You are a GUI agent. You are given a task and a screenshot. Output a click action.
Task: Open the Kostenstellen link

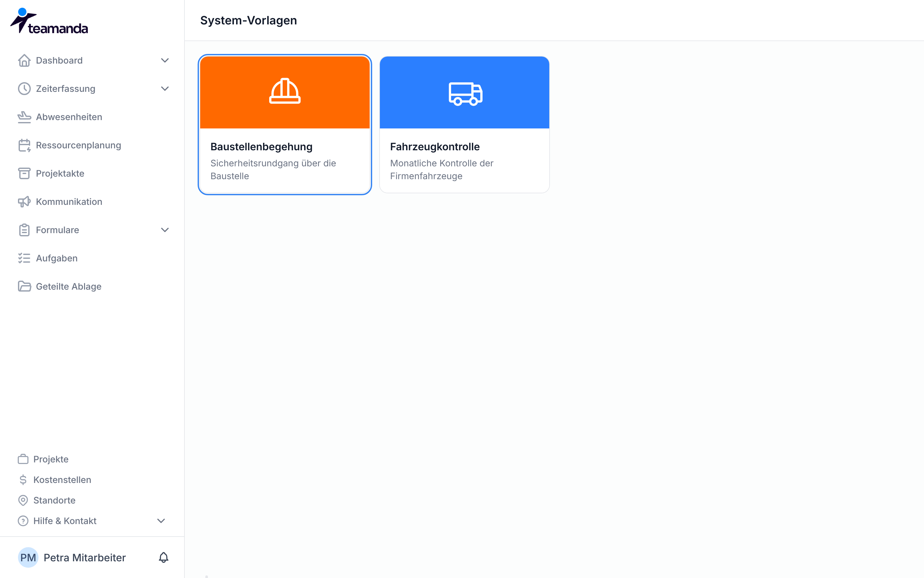[62, 480]
